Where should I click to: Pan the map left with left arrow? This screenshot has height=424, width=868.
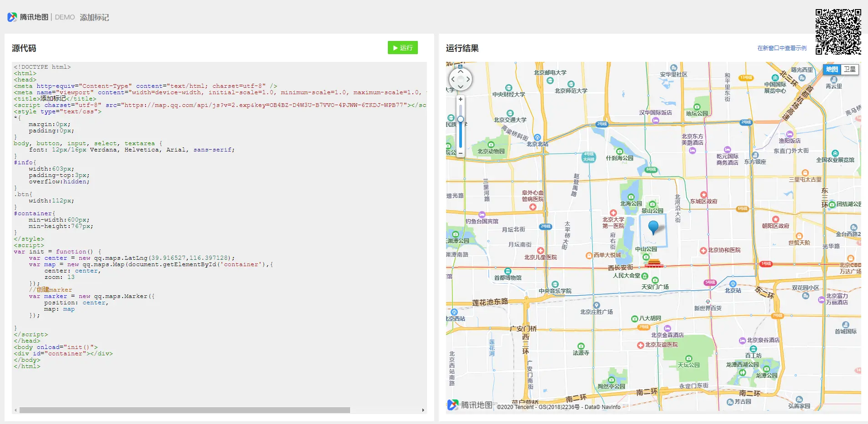coord(452,80)
